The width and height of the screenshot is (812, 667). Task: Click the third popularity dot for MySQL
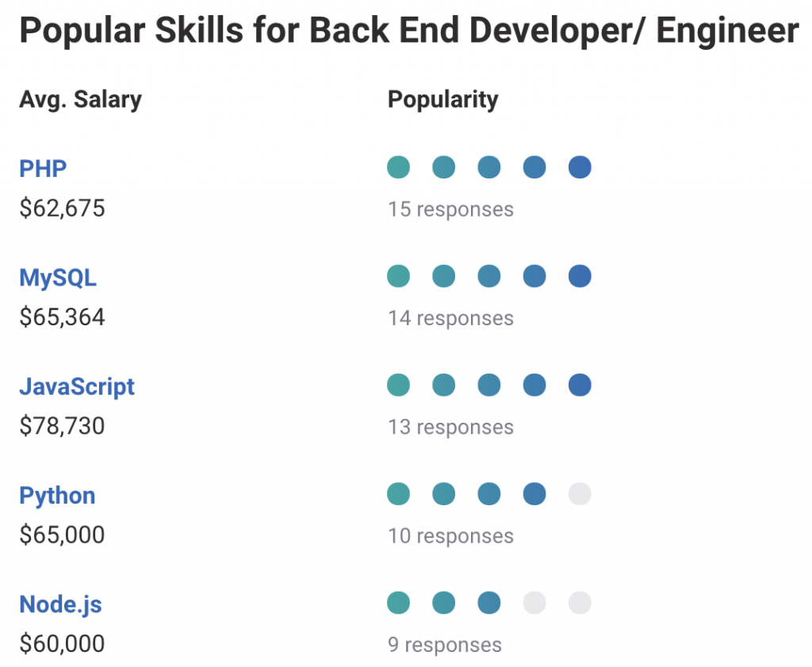(489, 277)
